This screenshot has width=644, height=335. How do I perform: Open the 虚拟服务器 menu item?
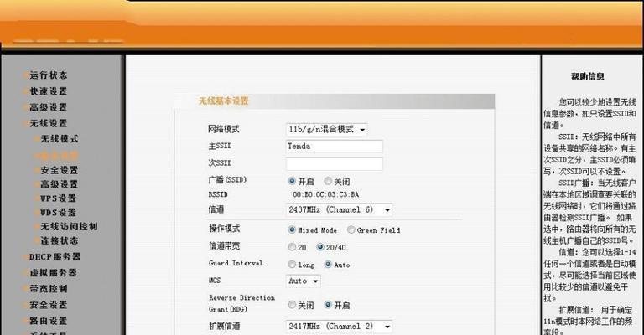[x=53, y=273]
